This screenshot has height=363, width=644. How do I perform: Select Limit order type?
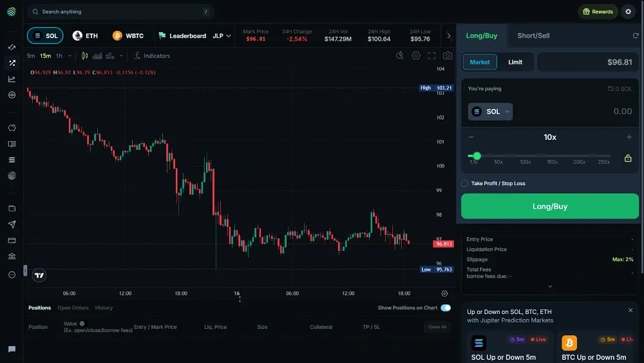pyautogui.click(x=515, y=62)
